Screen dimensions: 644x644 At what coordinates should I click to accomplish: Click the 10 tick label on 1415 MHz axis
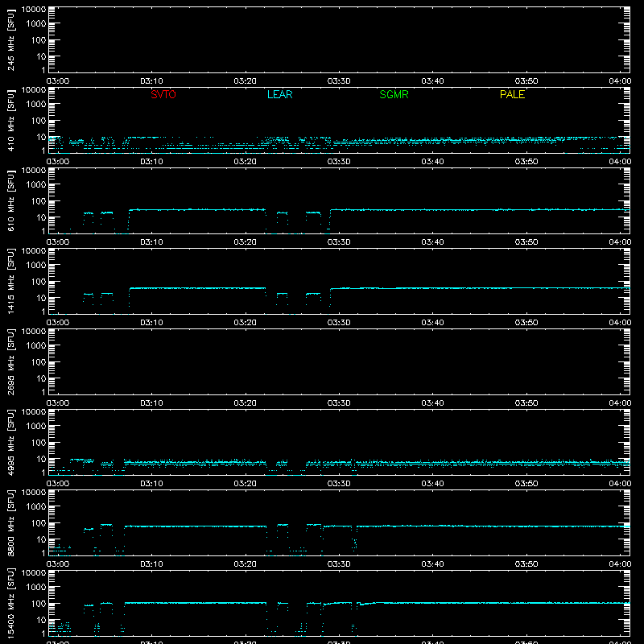(x=41, y=298)
